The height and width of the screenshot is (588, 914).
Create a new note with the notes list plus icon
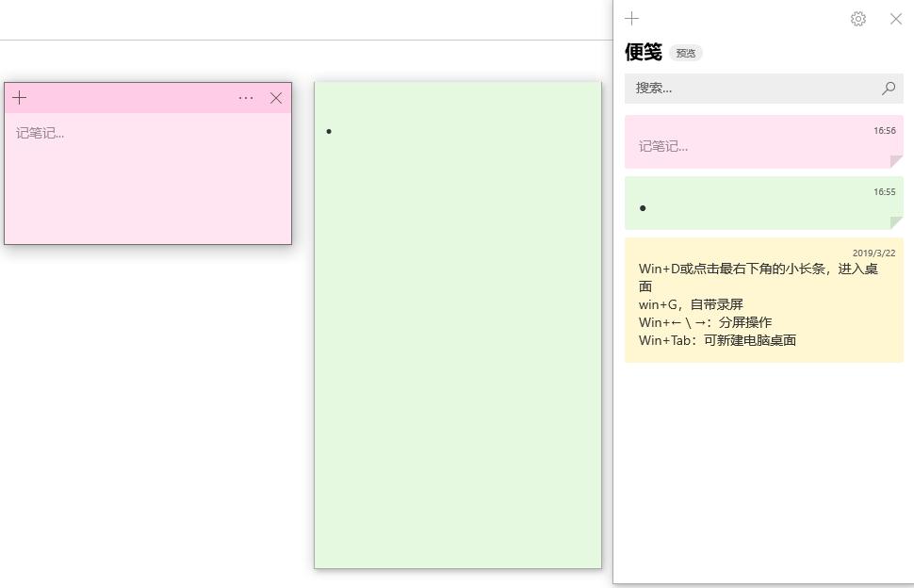click(x=631, y=18)
